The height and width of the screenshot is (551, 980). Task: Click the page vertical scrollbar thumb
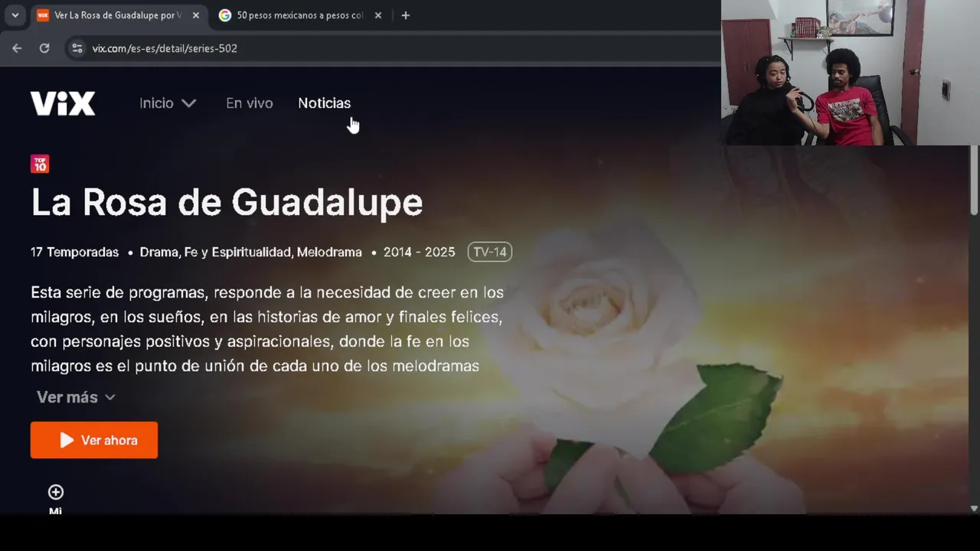tap(974, 180)
